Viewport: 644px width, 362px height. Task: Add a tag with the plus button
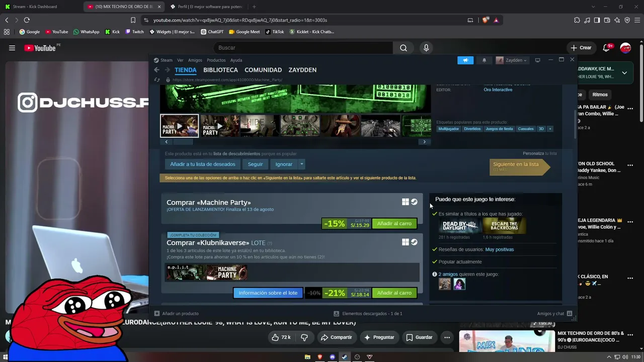point(550,129)
